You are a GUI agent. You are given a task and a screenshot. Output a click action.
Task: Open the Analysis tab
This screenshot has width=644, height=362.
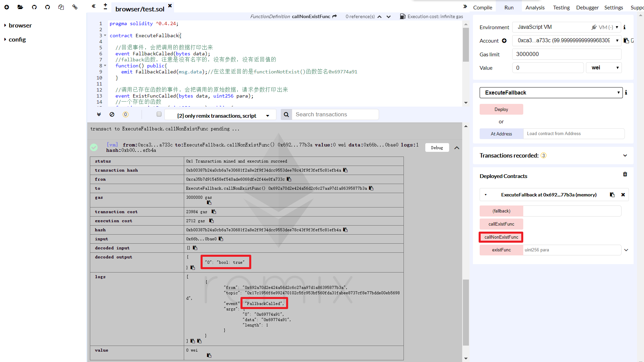[535, 7]
